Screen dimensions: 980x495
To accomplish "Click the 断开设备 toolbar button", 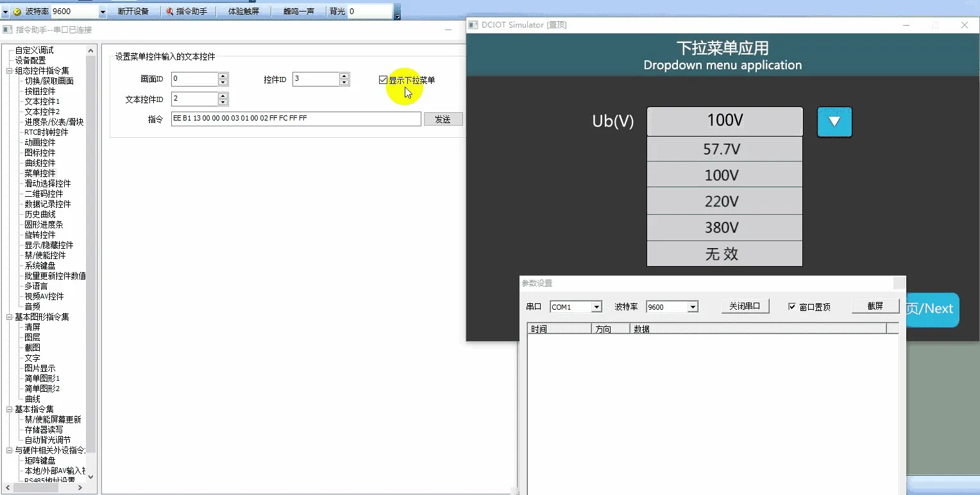I will tap(133, 12).
